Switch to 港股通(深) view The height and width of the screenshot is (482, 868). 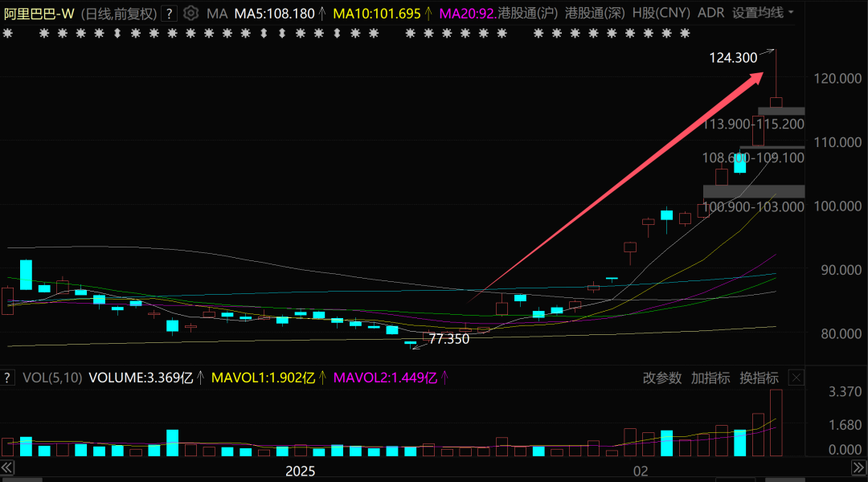pos(595,13)
